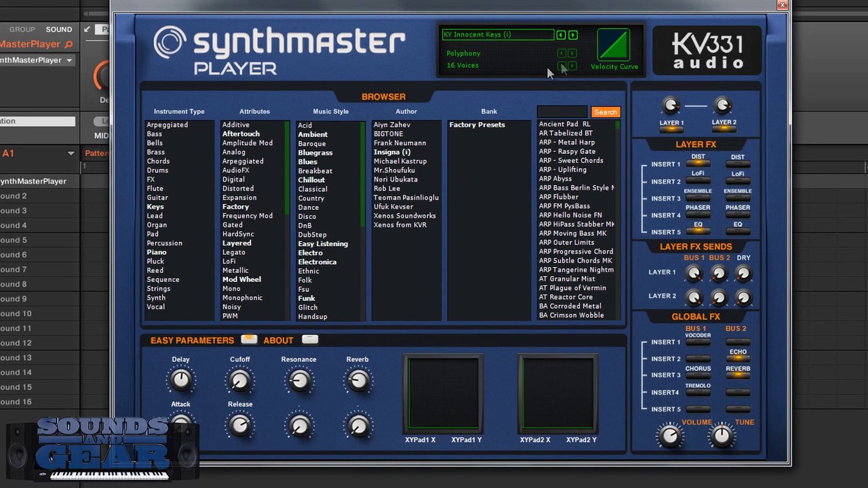Toggle Layer 2 PHASER insert effect
This screenshot has height=488, width=868.
738,215
